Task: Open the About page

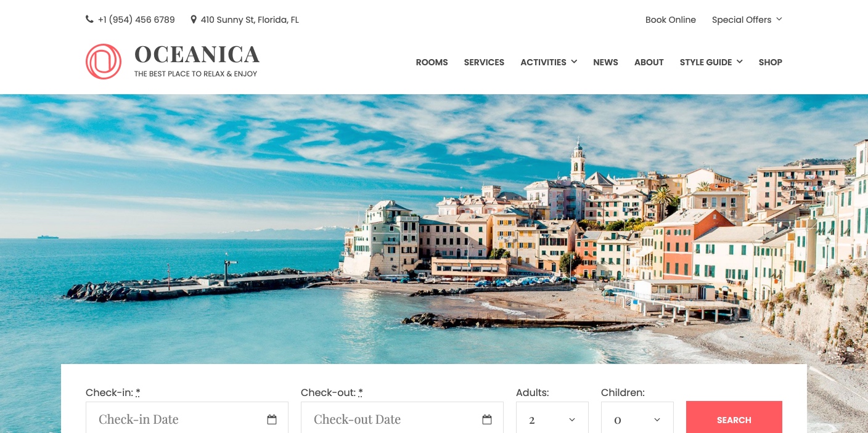Action: click(x=649, y=62)
